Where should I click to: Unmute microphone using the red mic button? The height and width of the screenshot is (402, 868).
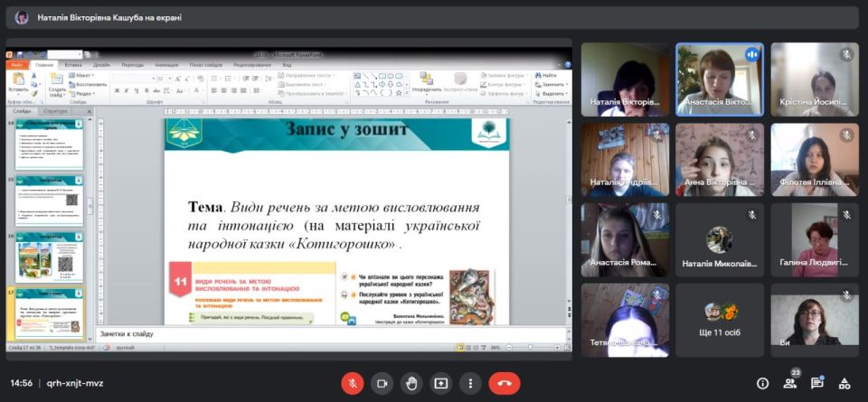(x=353, y=383)
